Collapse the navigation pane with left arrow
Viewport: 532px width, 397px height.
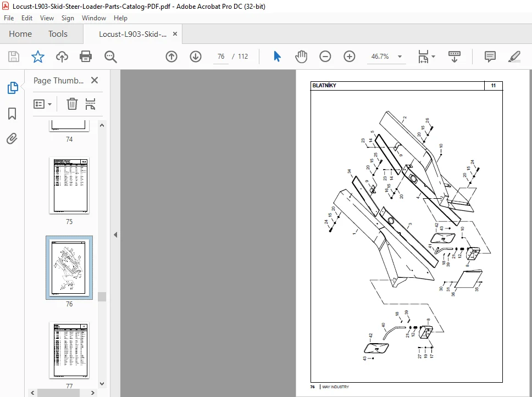tap(115, 234)
